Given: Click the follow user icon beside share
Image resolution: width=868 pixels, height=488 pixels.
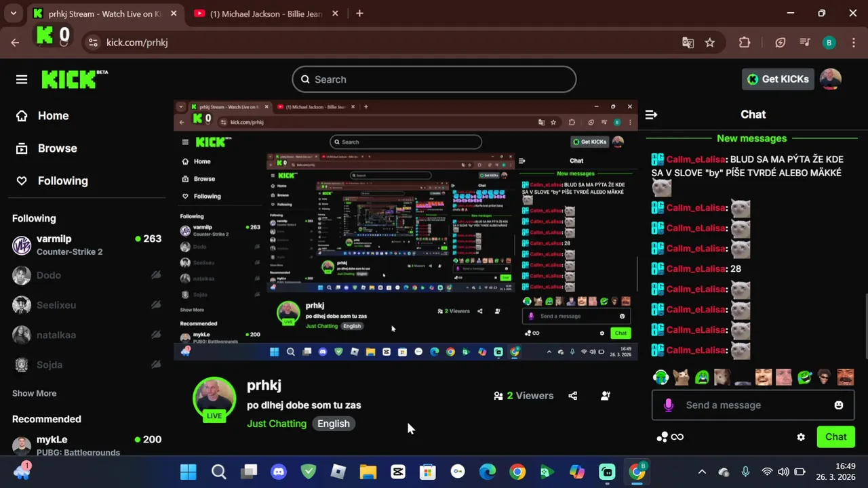Looking at the screenshot, I should (x=606, y=396).
